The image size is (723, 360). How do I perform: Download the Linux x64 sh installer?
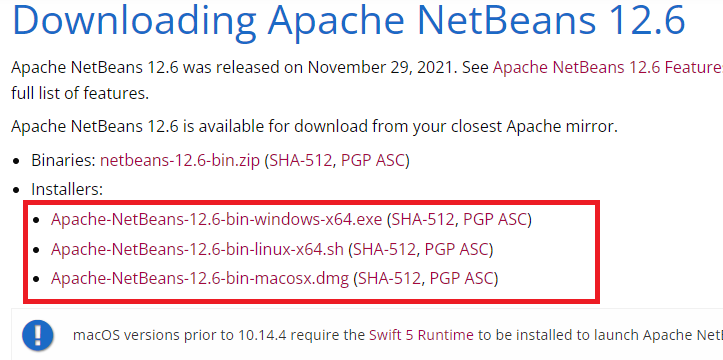(x=197, y=249)
